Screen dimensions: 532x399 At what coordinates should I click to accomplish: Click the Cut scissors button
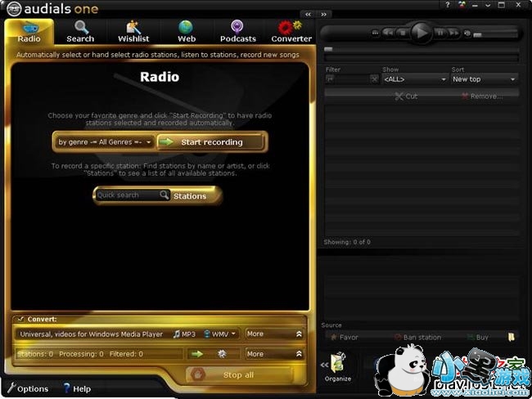[406, 96]
